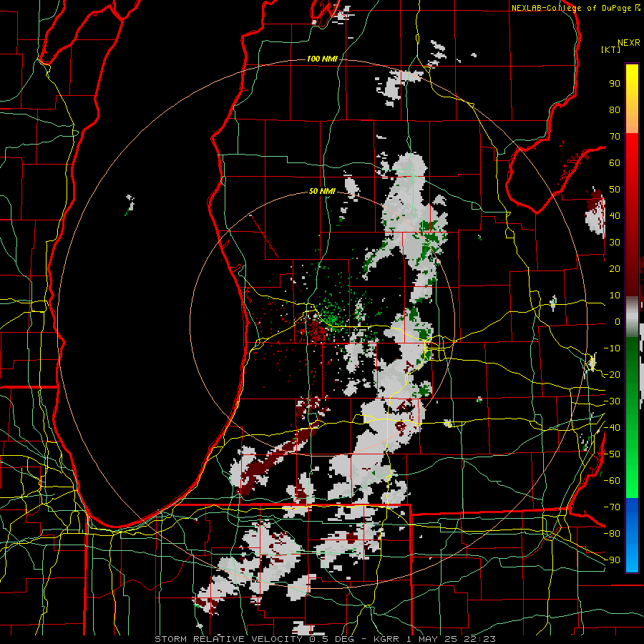The image size is (644, 644).
Task: Click the positive '50' scale value
Action: click(x=615, y=190)
